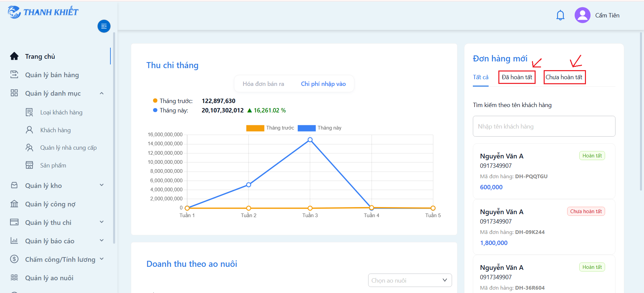Click the Quản lý ao nuôi waves icon
The height and width of the screenshot is (293, 644).
14,278
